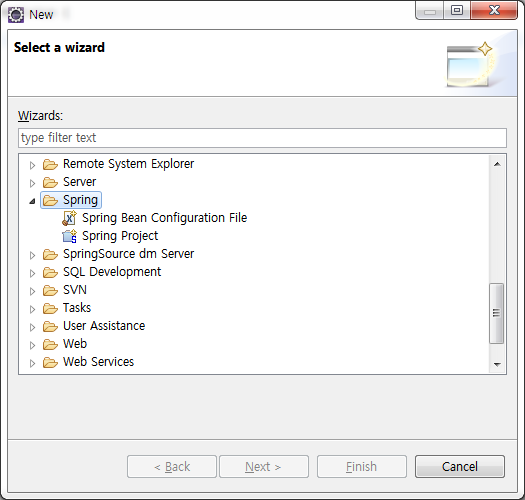Screen dimensions: 525x500
Task: Select the Spring Bean Configuration File icon
Action: click(x=69, y=218)
